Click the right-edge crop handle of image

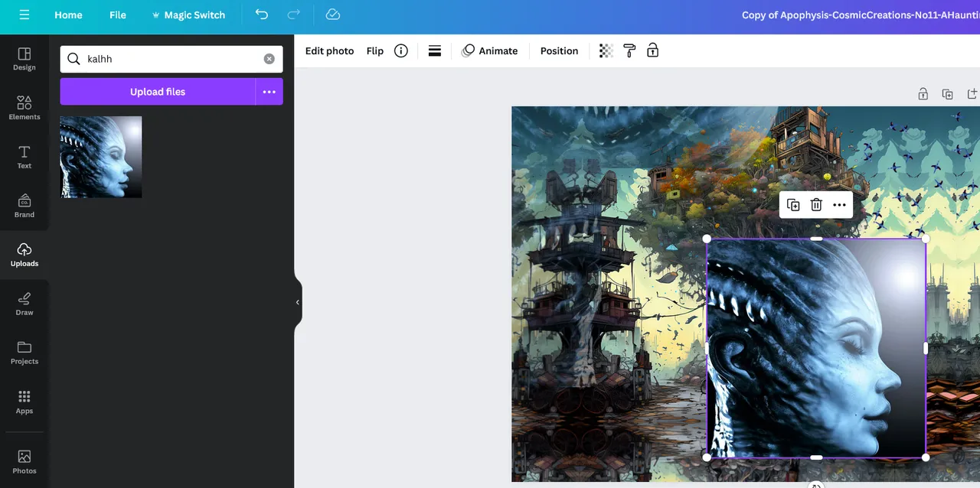[x=926, y=348]
